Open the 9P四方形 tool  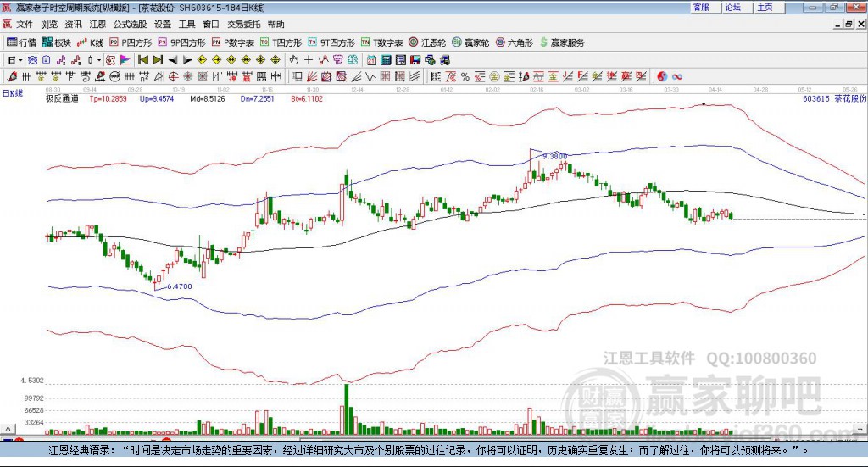pyautogui.click(x=181, y=42)
